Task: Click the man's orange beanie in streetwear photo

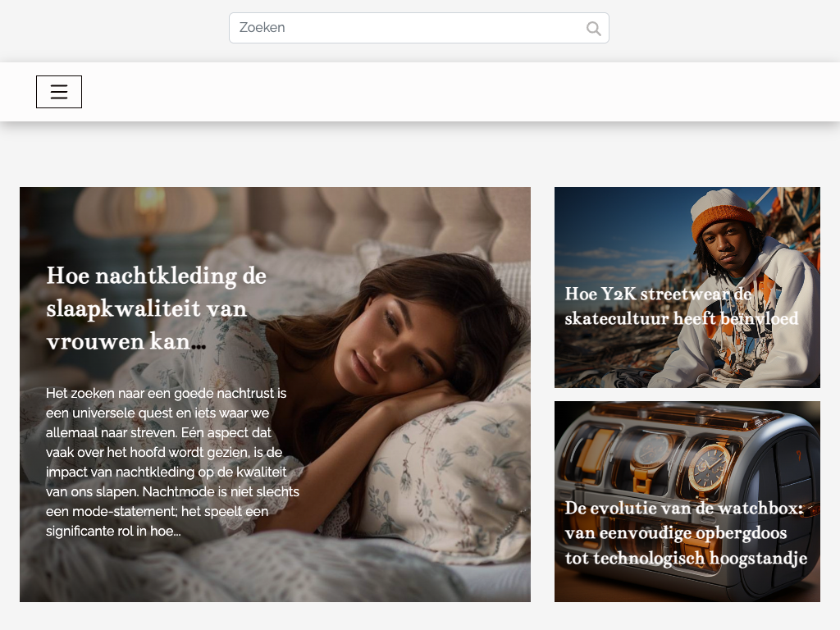Action: click(722, 219)
